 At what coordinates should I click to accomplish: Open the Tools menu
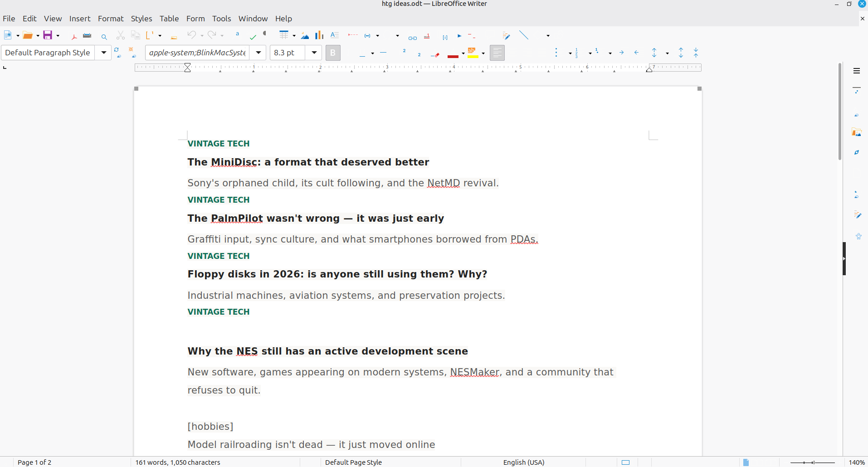(222, 19)
